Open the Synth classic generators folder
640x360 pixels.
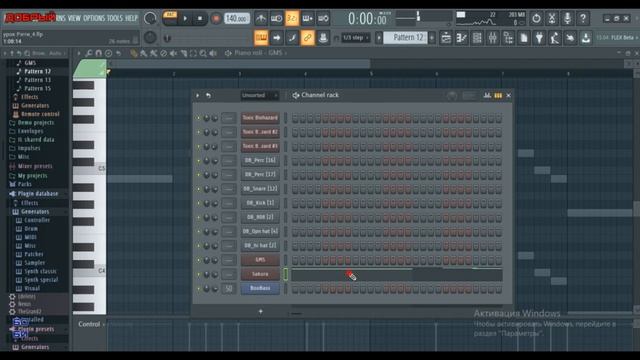click(40, 271)
